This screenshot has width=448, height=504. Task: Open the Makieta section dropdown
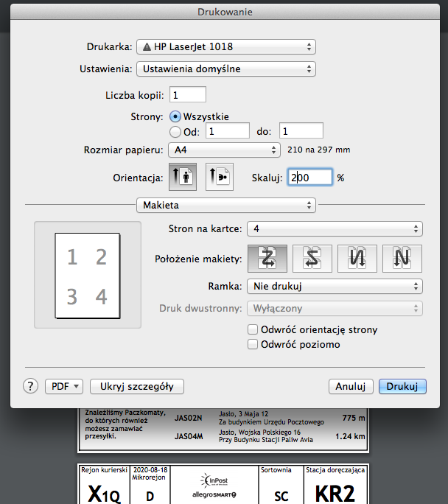[225, 205]
